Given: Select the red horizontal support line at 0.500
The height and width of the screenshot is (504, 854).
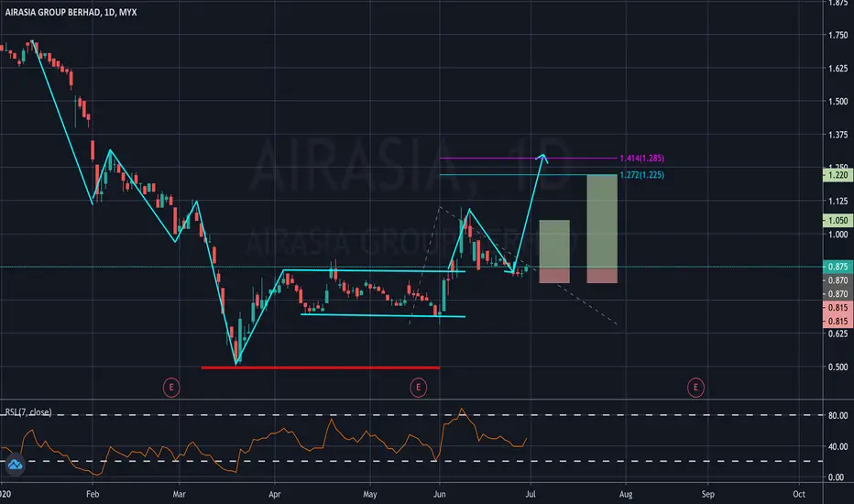Looking at the screenshot, I should point(321,367).
